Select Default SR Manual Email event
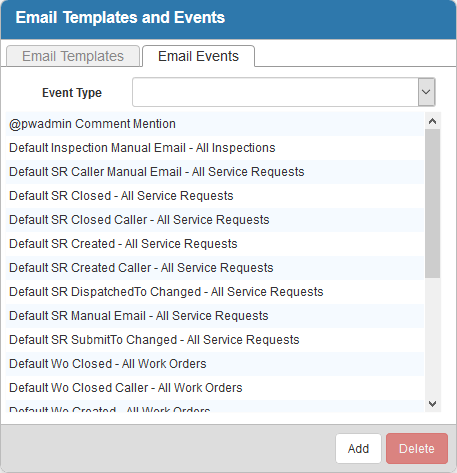The image size is (457, 473). pyautogui.click(x=215, y=316)
